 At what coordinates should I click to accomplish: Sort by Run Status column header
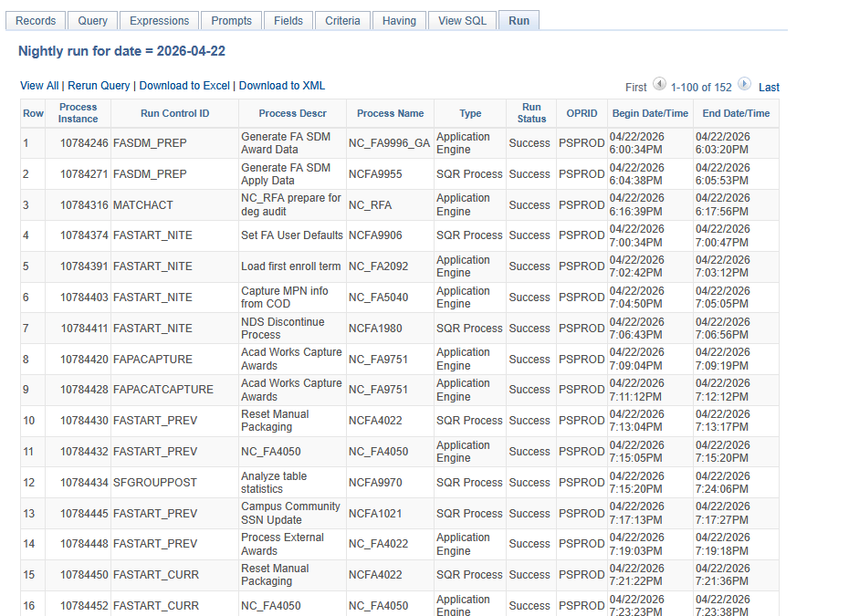pos(531,113)
